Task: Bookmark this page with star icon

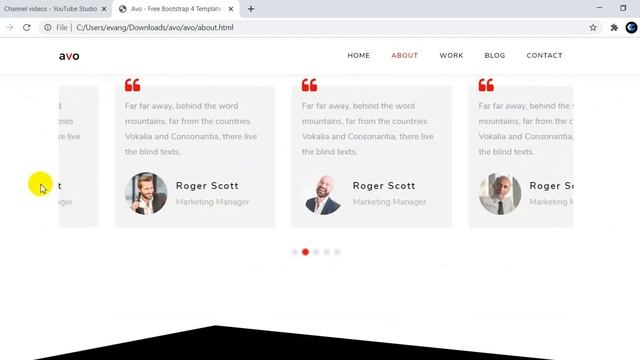Action: (x=593, y=27)
